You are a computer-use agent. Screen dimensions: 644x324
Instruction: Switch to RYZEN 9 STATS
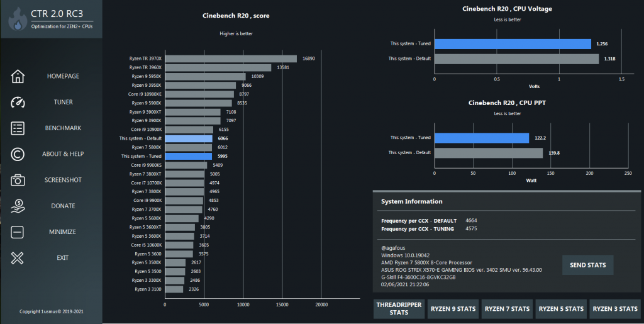(x=453, y=309)
